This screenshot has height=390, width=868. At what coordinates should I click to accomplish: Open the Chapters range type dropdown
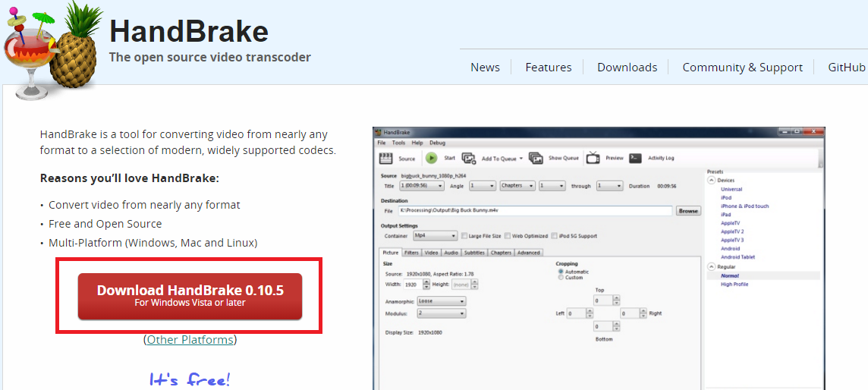[x=517, y=186]
